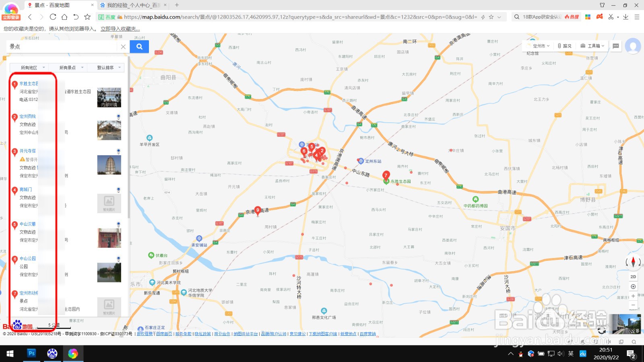This screenshot has width=644, height=362.
Task: Zoom out with the minus button
Action: point(633,305)
